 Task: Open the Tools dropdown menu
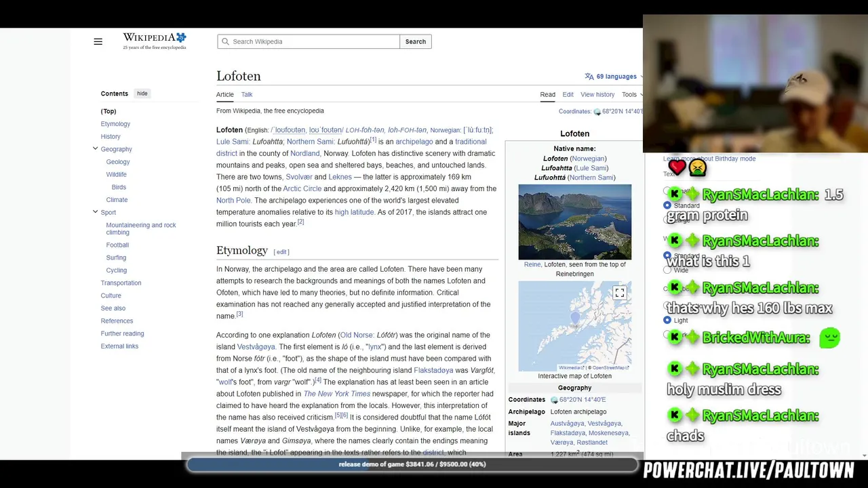coord(632,95)
